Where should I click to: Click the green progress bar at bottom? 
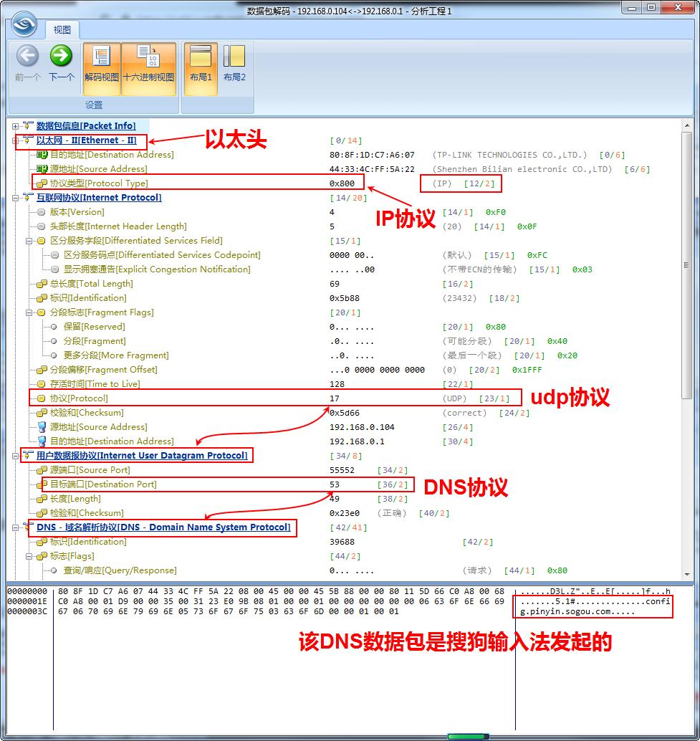[x=468, y=735]
